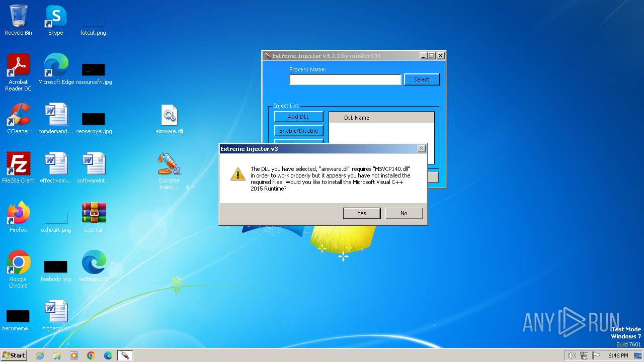Select resourcefri.jpg on the desktop
This screenshot has height=362, width=644.
pyautogui.click(x=94, y=69)
